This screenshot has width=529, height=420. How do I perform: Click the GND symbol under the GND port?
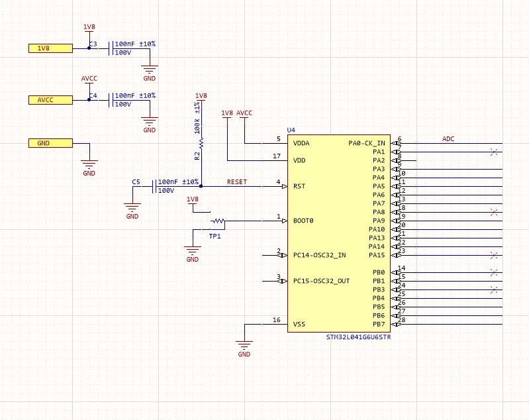(89, 165)
